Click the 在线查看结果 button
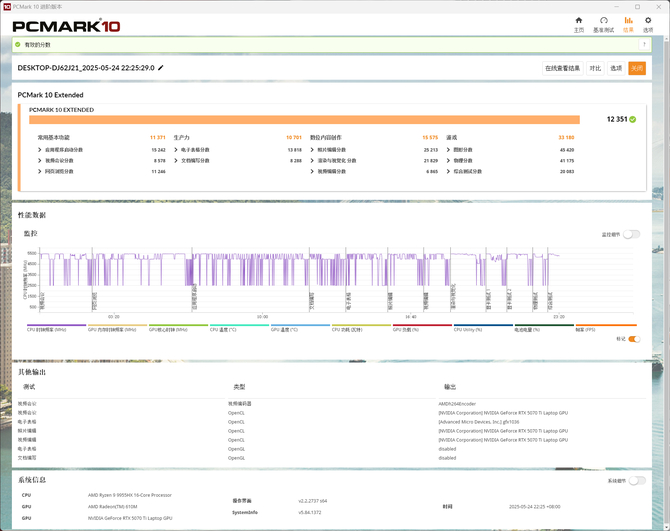This screenshot has width=670, height=531. click(562, 68)
